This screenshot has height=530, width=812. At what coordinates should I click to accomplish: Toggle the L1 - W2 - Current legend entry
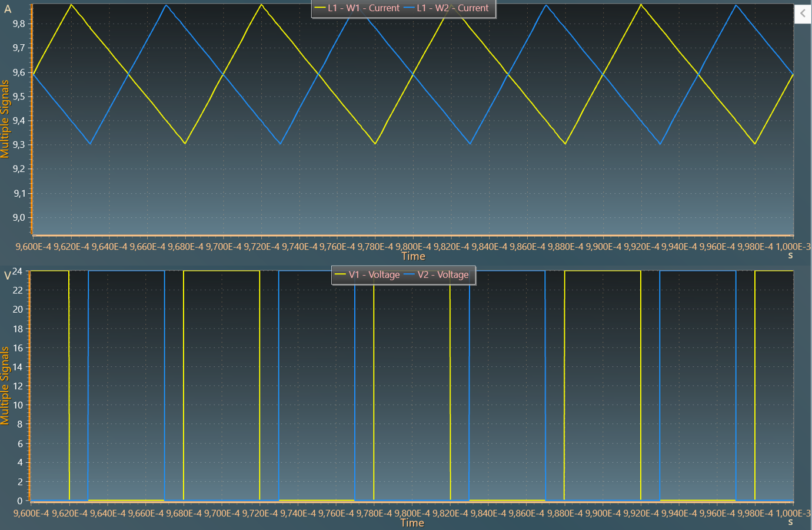pos(452,8)
